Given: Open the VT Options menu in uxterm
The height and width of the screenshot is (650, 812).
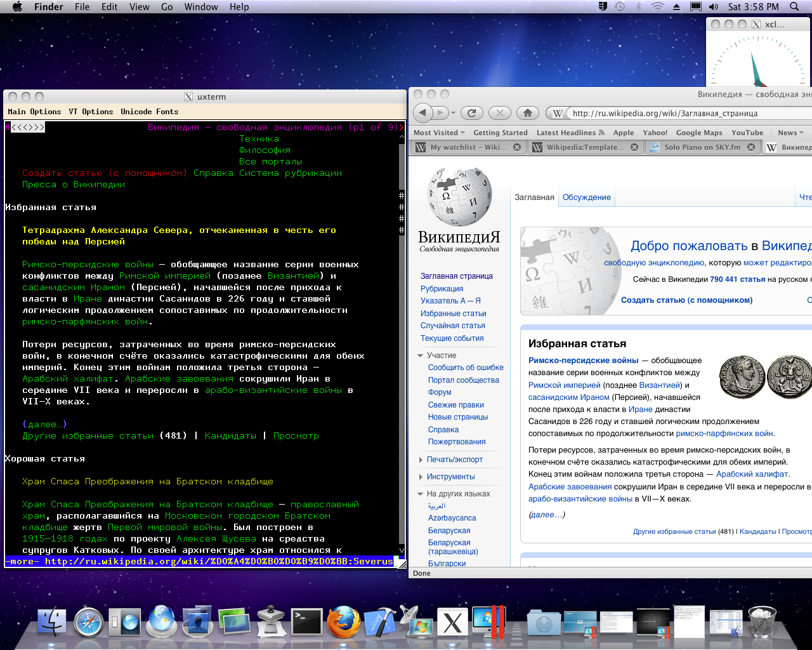Looking at the screenshot, I should point(91,112).
